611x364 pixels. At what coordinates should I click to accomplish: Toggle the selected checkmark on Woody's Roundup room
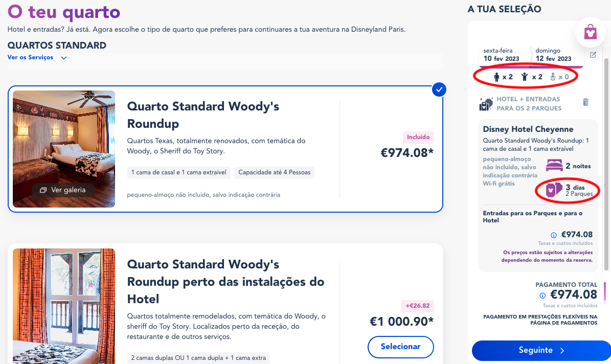[x=439, y=89]
